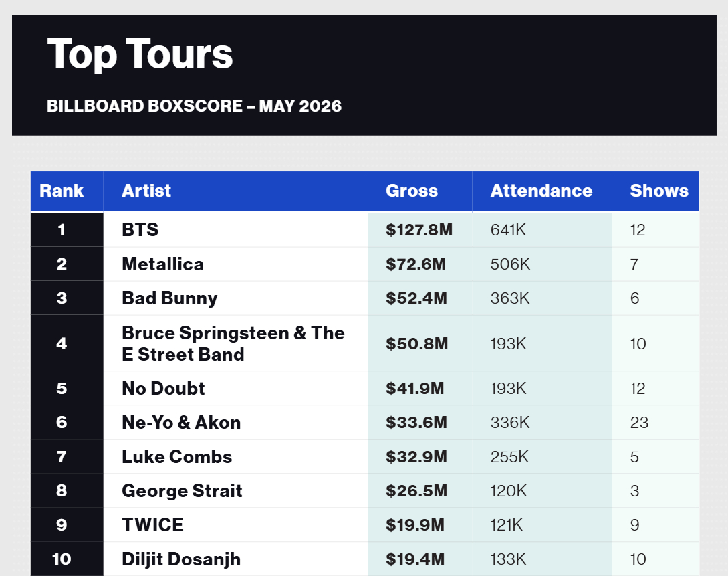Click the No Doubt artist name
728x576 pixels.
163,388
